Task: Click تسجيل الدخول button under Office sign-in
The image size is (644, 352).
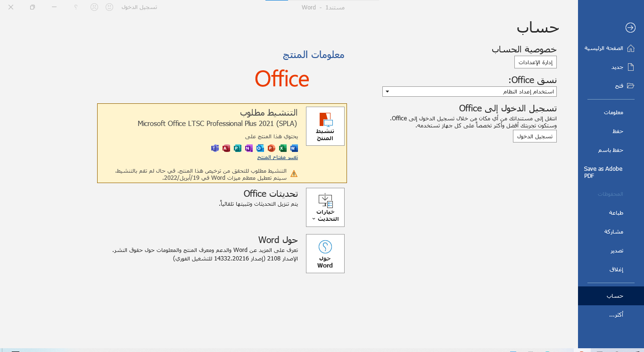Action: pyautogui.click(x=535, y=136)
